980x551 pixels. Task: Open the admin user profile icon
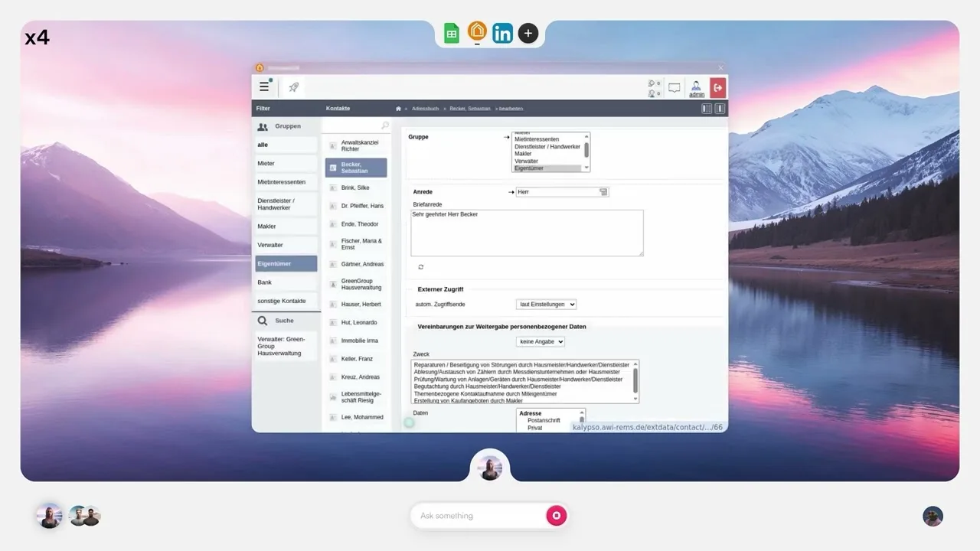697,86
